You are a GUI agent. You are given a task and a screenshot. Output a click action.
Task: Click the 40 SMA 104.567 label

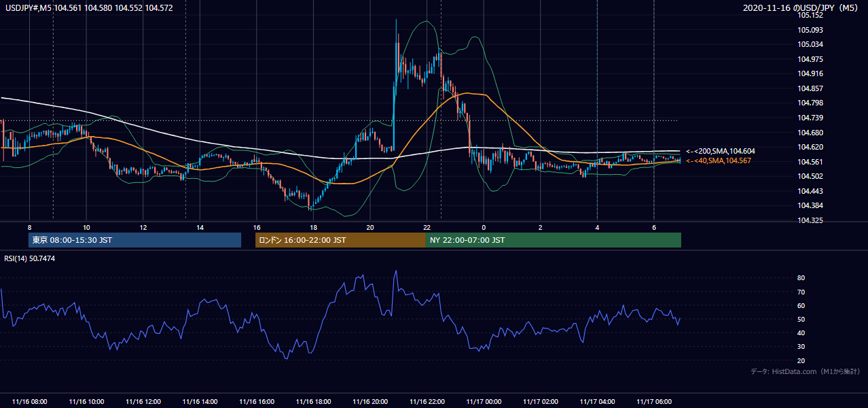[719, 160]
